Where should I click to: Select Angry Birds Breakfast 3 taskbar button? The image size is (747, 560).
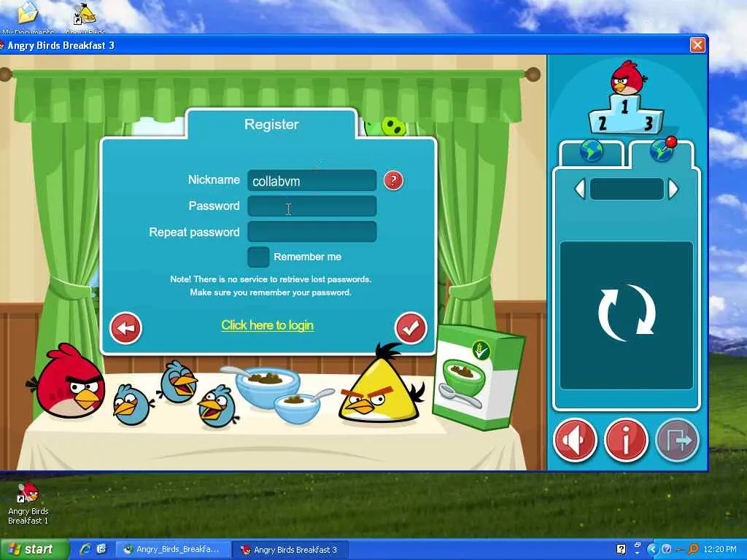(x=290, y=550)
